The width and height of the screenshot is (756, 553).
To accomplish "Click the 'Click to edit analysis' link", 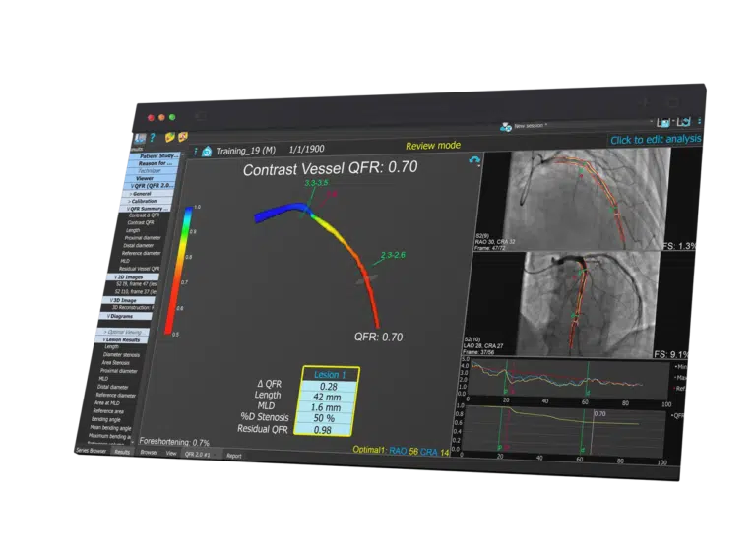I will [x=656, y=140].
